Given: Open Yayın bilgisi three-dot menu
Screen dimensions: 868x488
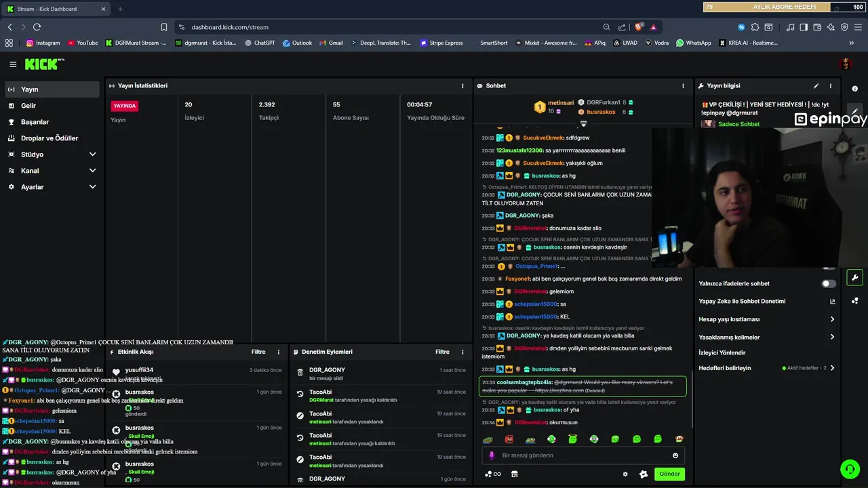Looking at the screenshot, I should pos(830,86).
